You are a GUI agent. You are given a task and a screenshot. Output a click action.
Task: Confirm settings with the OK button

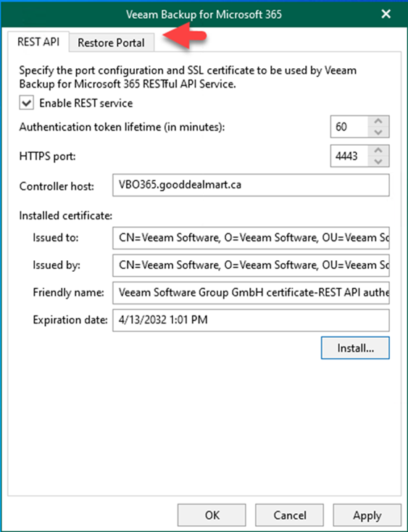coord(212,515)
